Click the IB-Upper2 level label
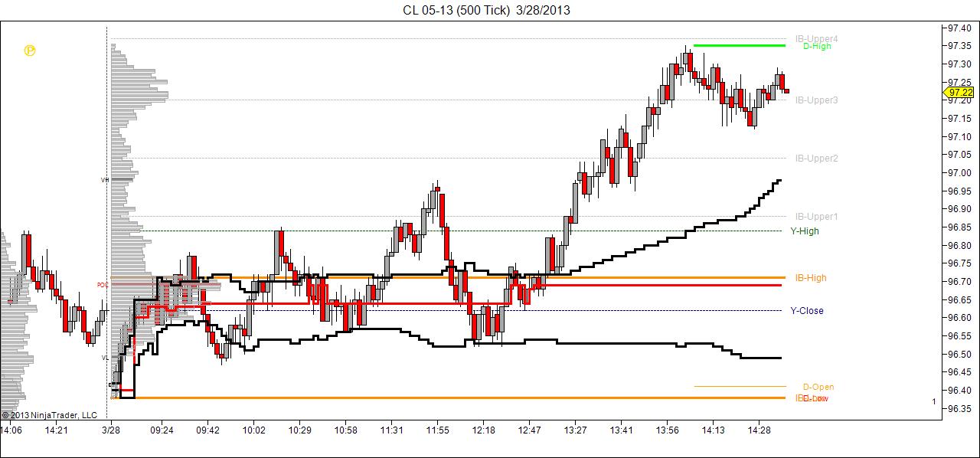The width and height of the screenshot is (980, 458). (x=816, y=158)
